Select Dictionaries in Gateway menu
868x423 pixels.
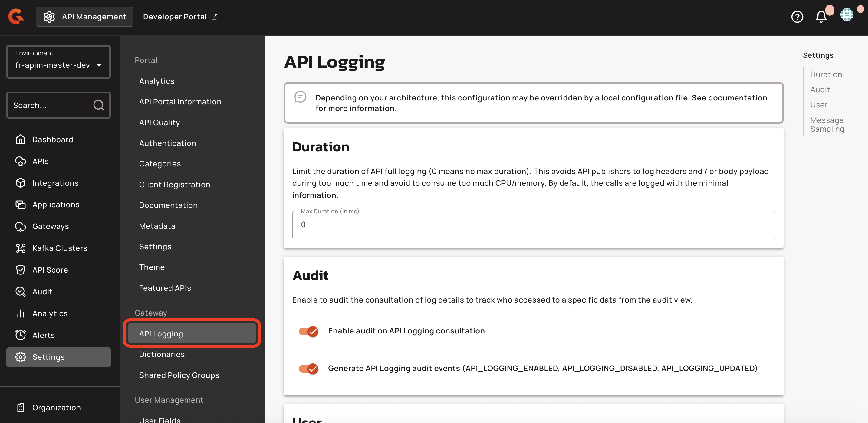162,354
